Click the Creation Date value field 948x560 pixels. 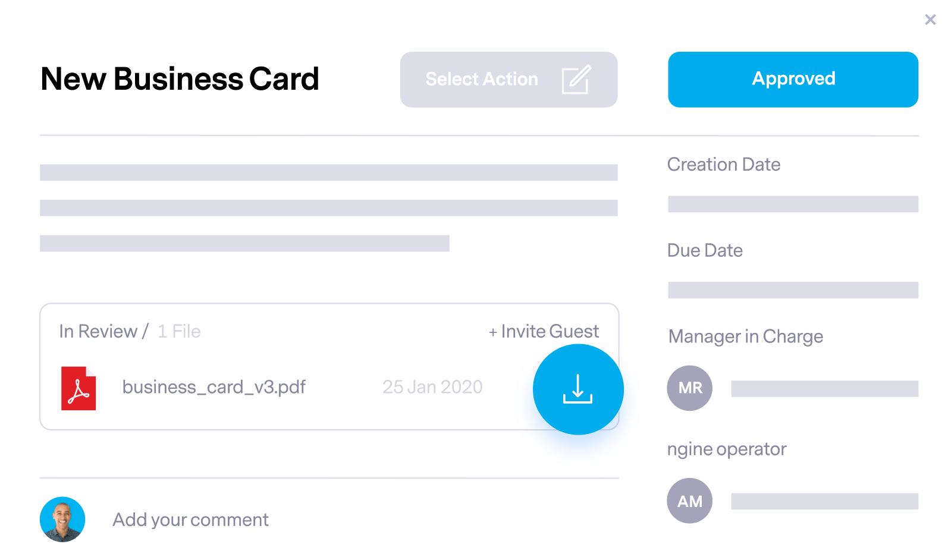point(793,204)
